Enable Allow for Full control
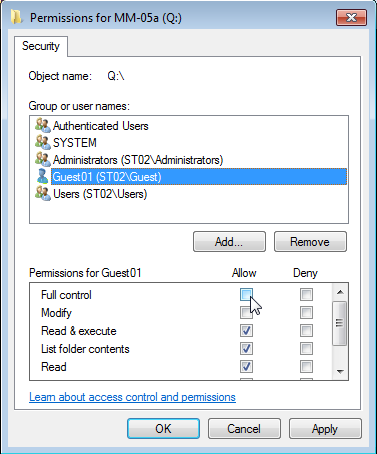Screen dimensions: 377x454 pos(246,295)
